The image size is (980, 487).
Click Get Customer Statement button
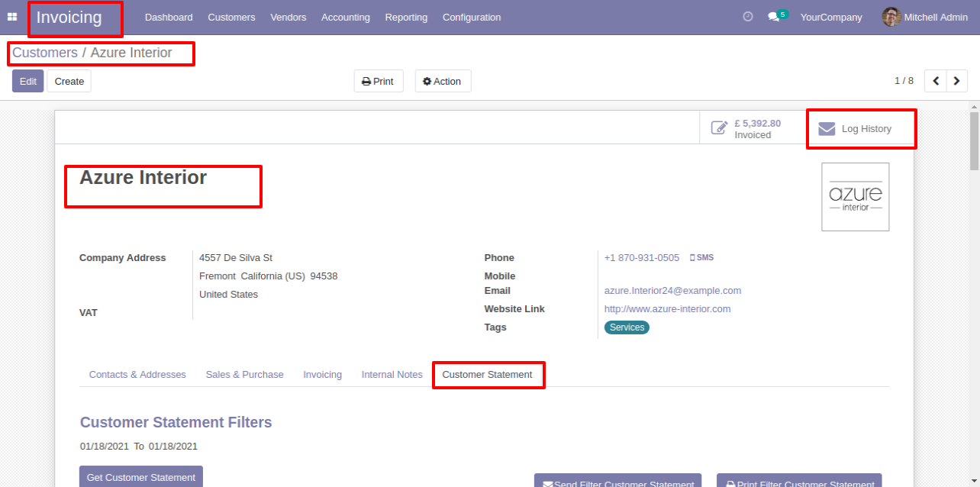[141, 476]
